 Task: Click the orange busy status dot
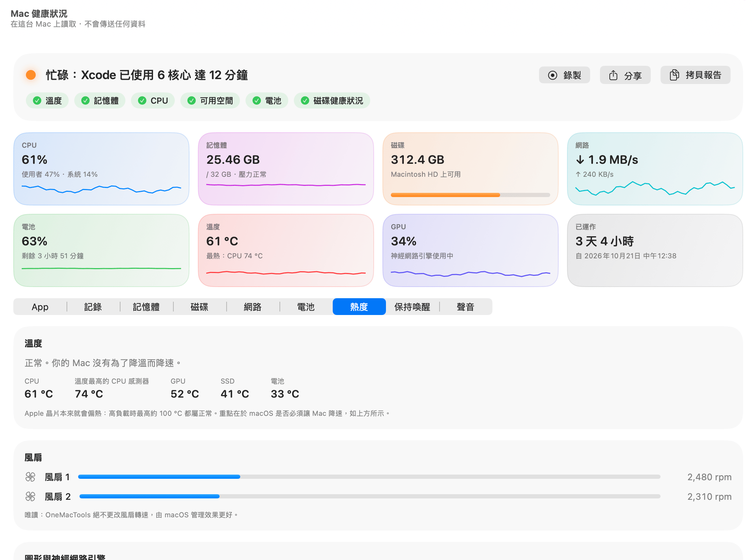(x=31, y=75)
